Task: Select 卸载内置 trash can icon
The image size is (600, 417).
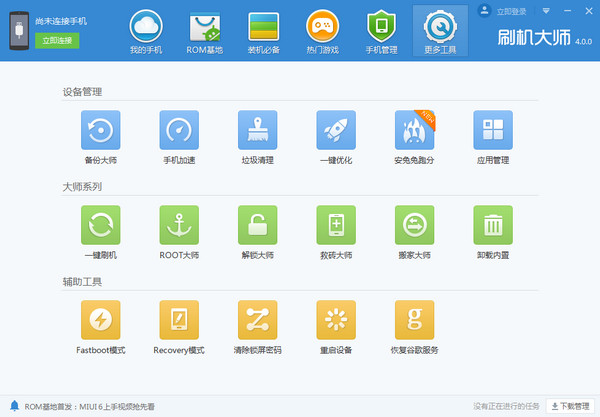Action: [x=493, y=225]
